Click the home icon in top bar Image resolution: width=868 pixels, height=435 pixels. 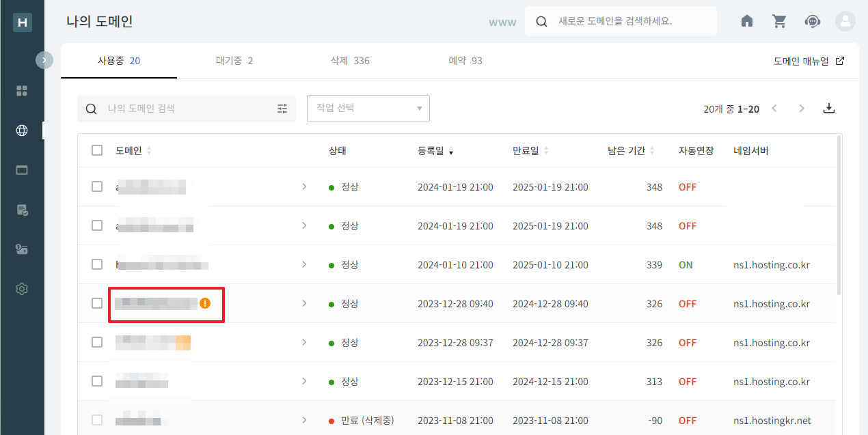747,21
